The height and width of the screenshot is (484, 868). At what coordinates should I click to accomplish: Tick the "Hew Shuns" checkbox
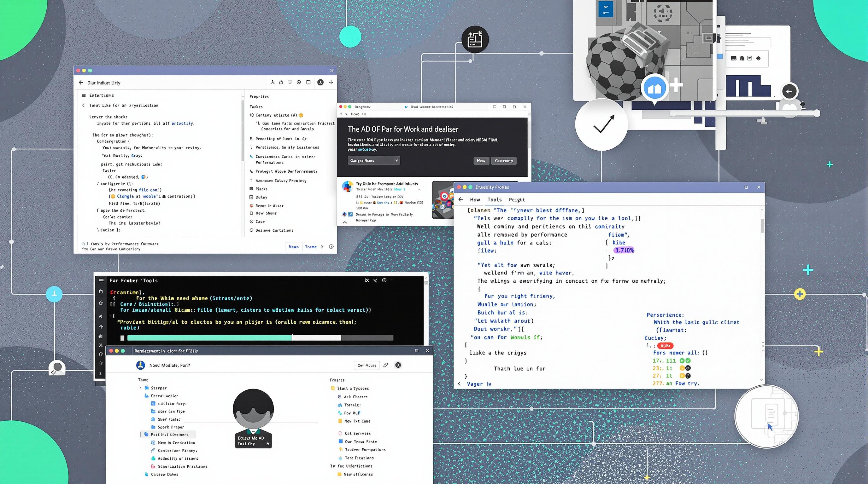coord(251,213)
